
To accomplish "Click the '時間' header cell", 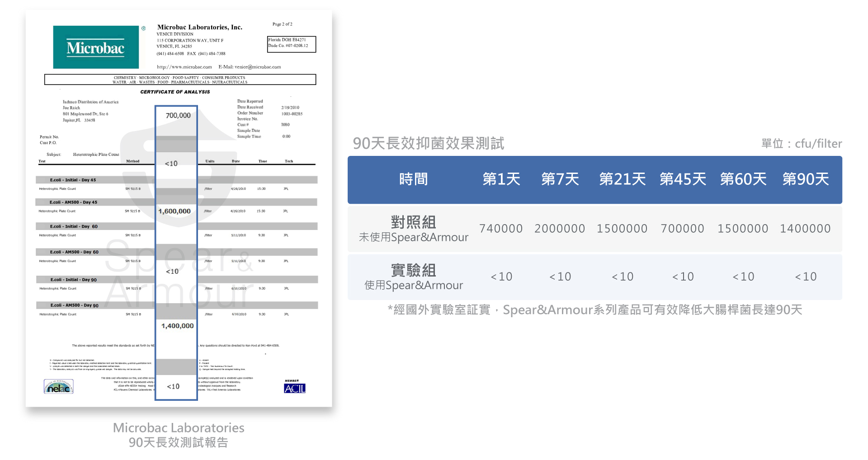I will 413,179.
